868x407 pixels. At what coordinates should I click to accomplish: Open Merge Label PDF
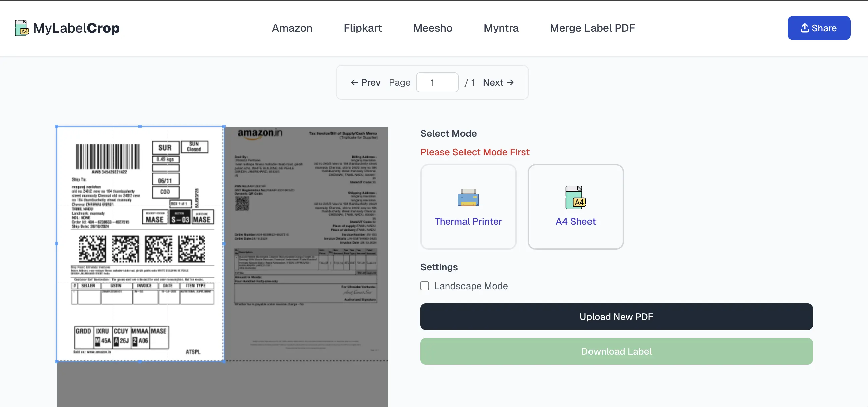(593, 28)
